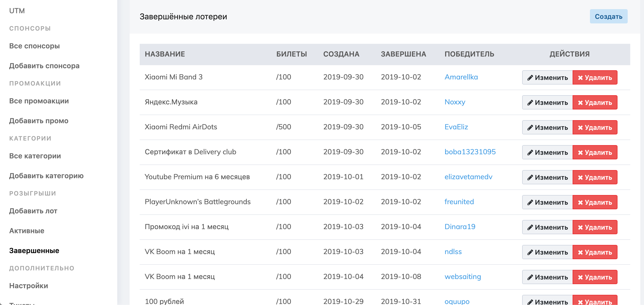
Task: Click pencil icon for Youtube Premium row
Action: [530, 177]
